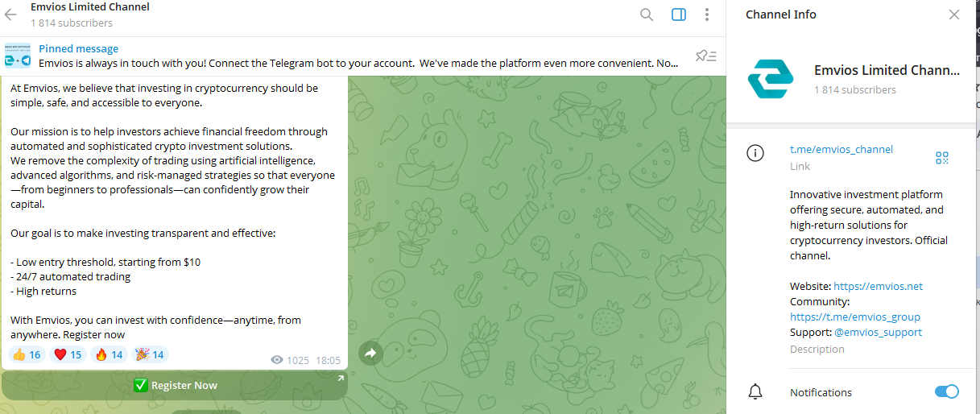Image resolution: width=980 pixels, height=414 pixels.
Task: Open the https://emvios.net website link
Action: point(878,286)
